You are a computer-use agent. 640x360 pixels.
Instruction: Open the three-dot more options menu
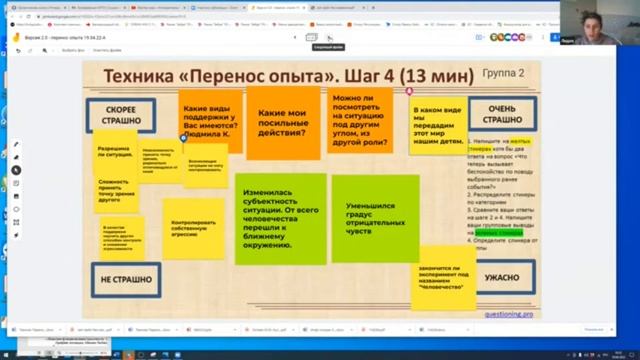[542, 38]
